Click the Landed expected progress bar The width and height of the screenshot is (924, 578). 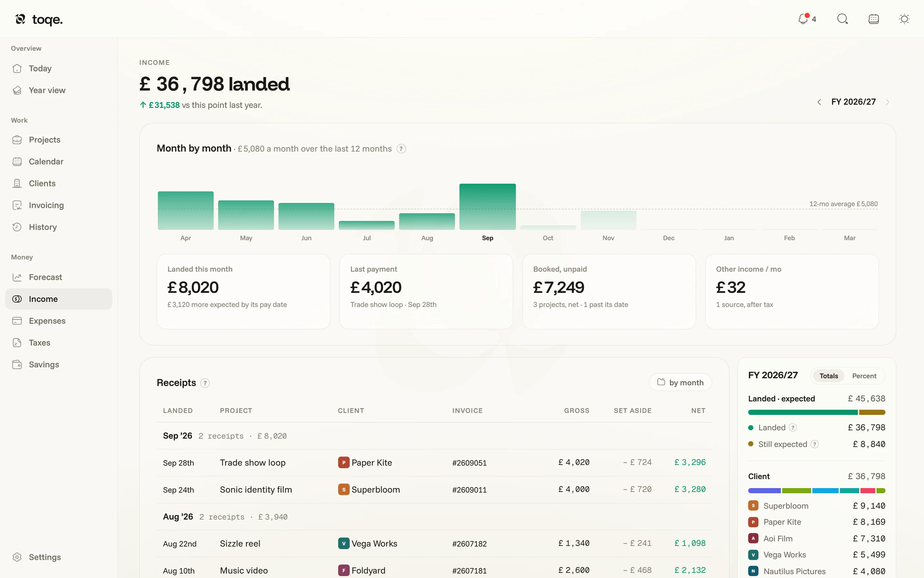point(816,412)
